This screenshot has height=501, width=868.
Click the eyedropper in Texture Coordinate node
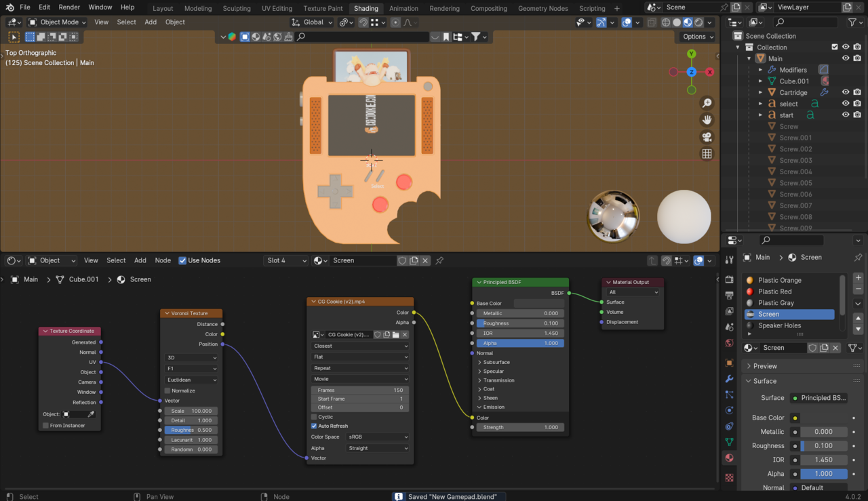[91, 414]
